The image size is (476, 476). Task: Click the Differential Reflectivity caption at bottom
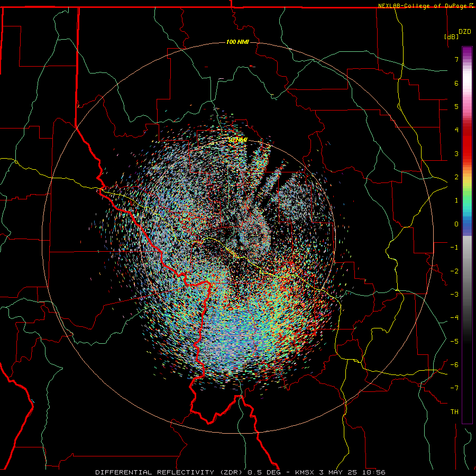point(241,472)
